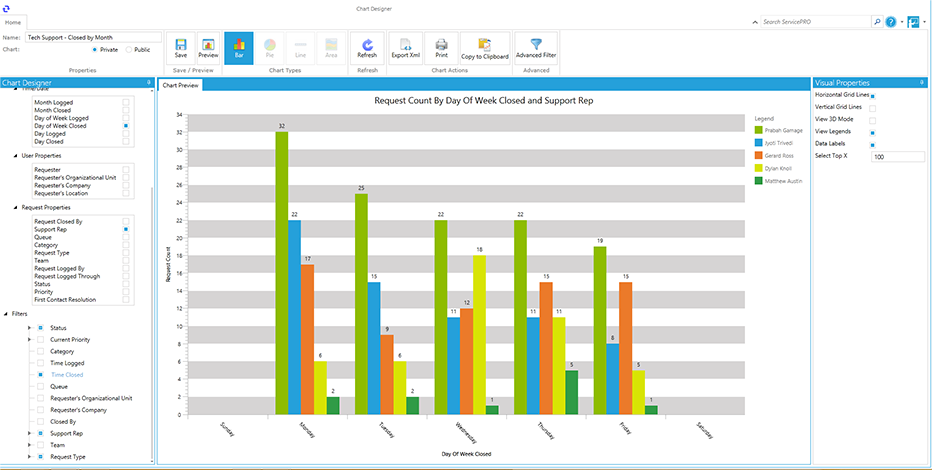Toggle the Time Closed filter checkbox
The width and height of the screenshot is (932, 470).
(x=40, y=375)
